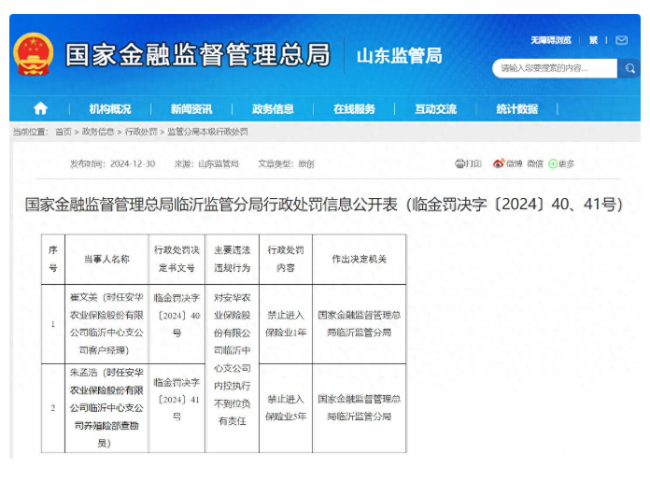Open the 互动交流 menu
Screen dimensions: 650x481
[x=436, y=109]
